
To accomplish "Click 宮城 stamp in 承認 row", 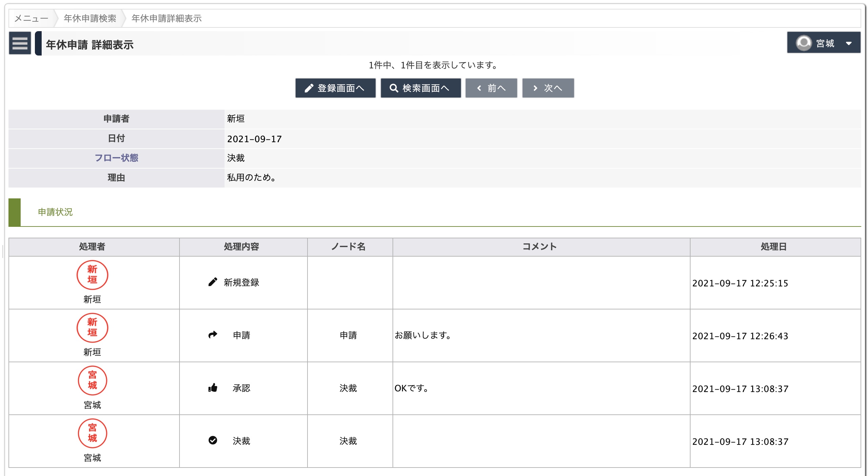I will [x=92, y=381].
